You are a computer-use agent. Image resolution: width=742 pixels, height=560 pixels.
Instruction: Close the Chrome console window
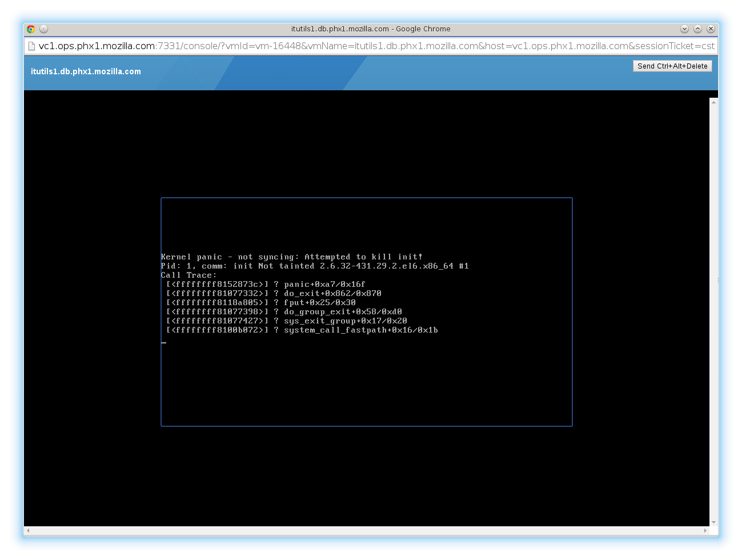tap(711, 29)
